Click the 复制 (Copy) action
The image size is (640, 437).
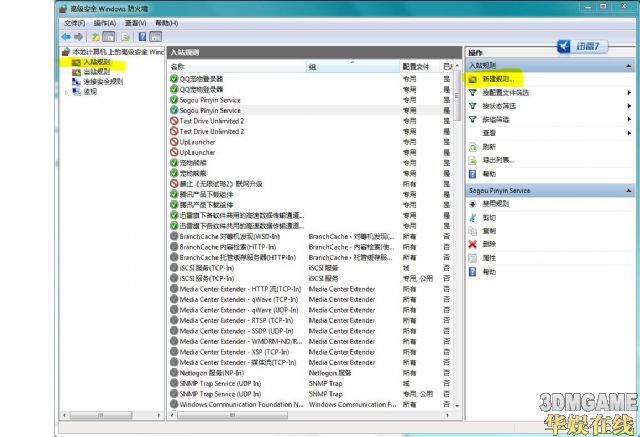489,231
